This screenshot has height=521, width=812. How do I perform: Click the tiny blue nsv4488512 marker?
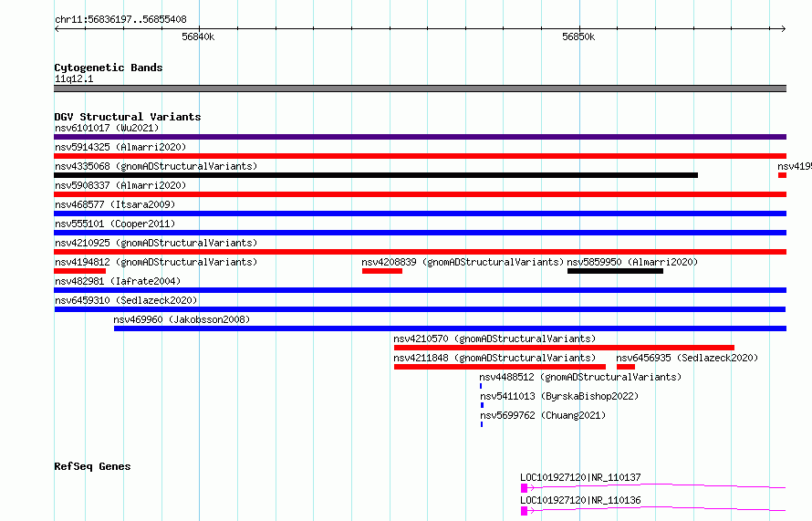481,386
